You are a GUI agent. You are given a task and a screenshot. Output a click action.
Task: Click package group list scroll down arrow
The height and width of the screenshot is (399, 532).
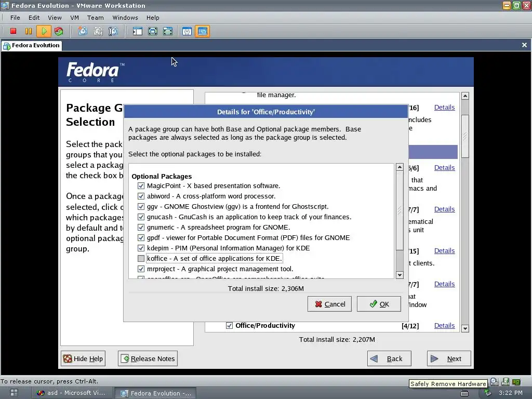[x=465, y=328]
